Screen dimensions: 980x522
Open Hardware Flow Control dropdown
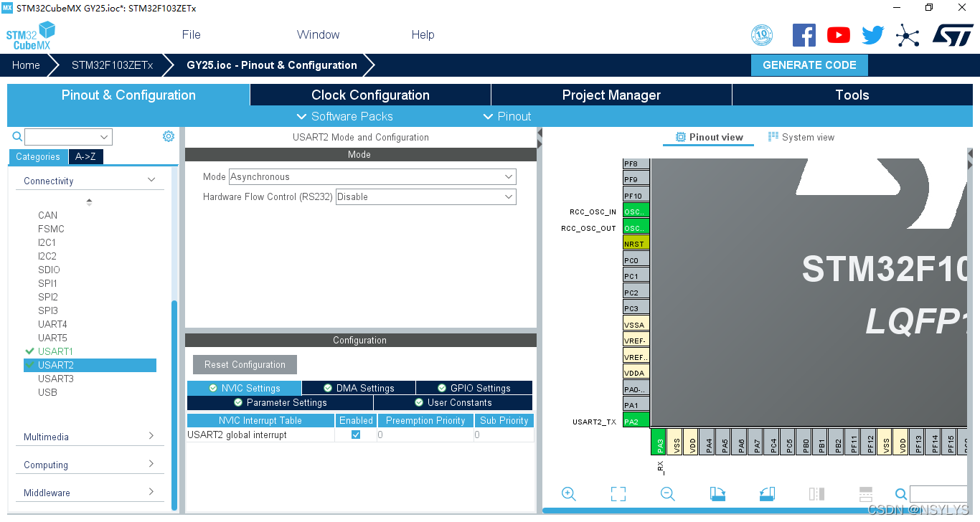tap(426, 196)
